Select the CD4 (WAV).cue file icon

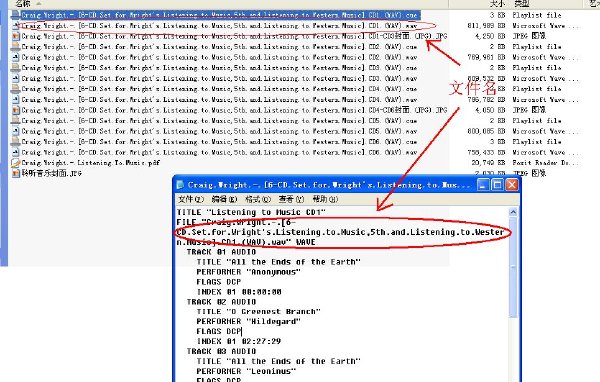tap(15, 89)
